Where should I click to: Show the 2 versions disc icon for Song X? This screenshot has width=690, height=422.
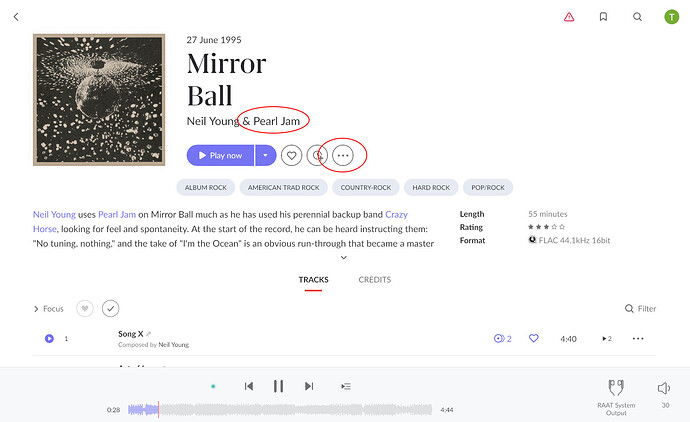[x=503, y=338]
